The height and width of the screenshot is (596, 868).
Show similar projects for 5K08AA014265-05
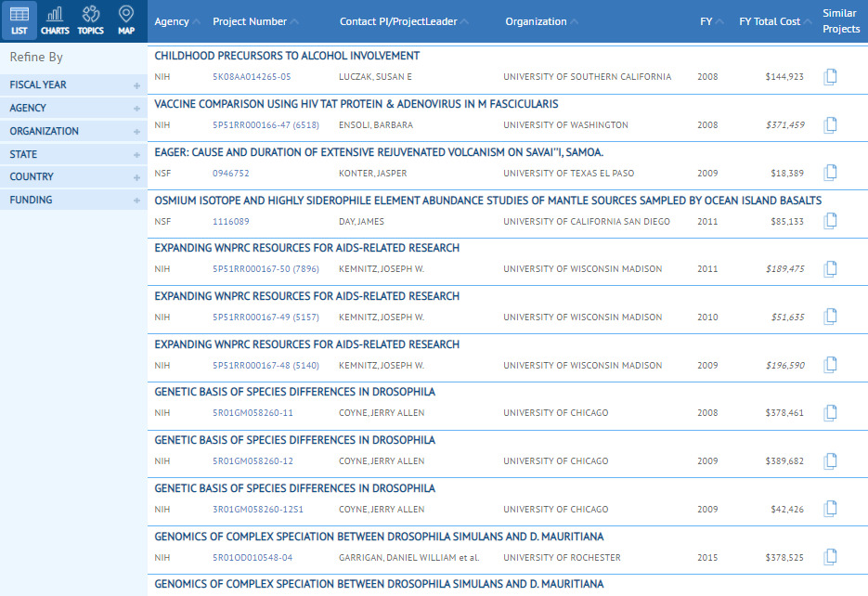830,77
